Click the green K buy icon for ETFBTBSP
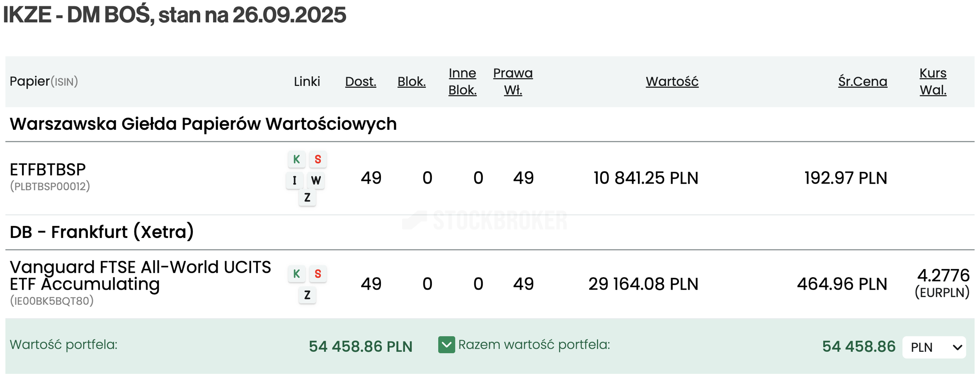Screen dimensions: 980x378 [x=296, y=159]
